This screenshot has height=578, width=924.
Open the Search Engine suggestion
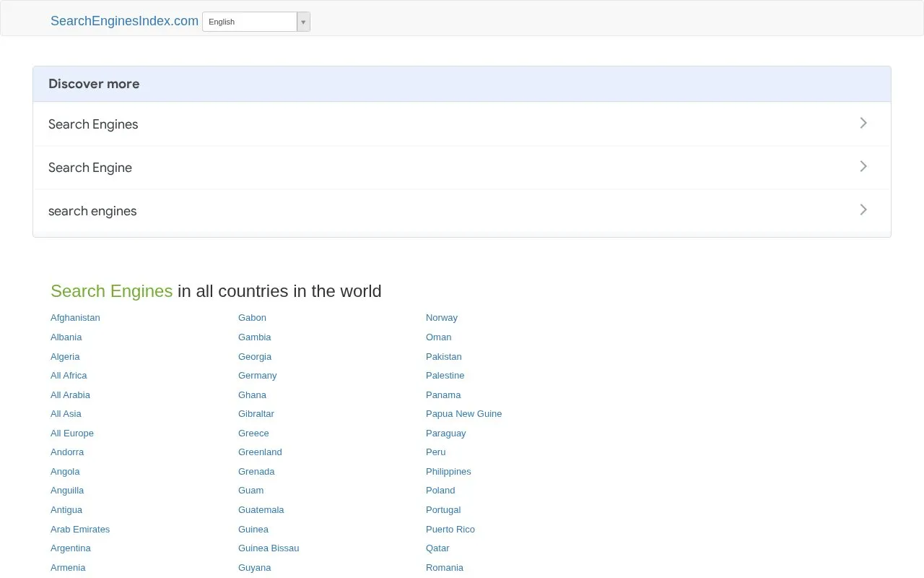462,167
